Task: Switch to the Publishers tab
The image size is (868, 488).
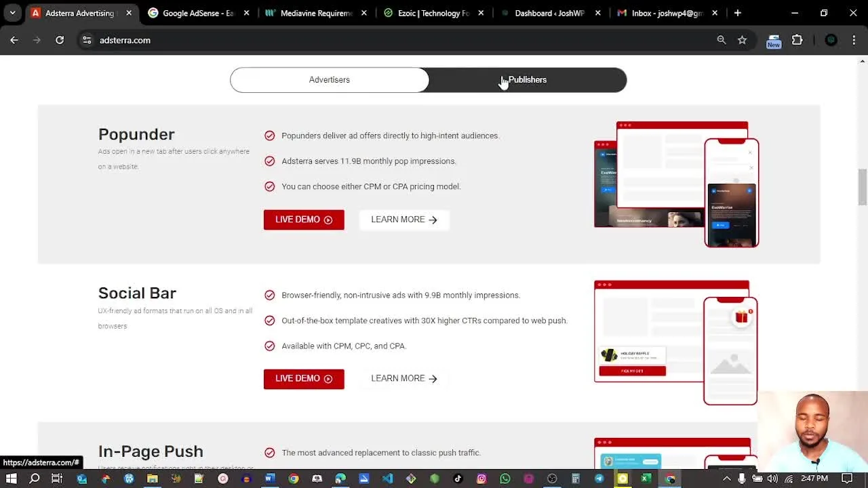Action: tap(528, 80)
